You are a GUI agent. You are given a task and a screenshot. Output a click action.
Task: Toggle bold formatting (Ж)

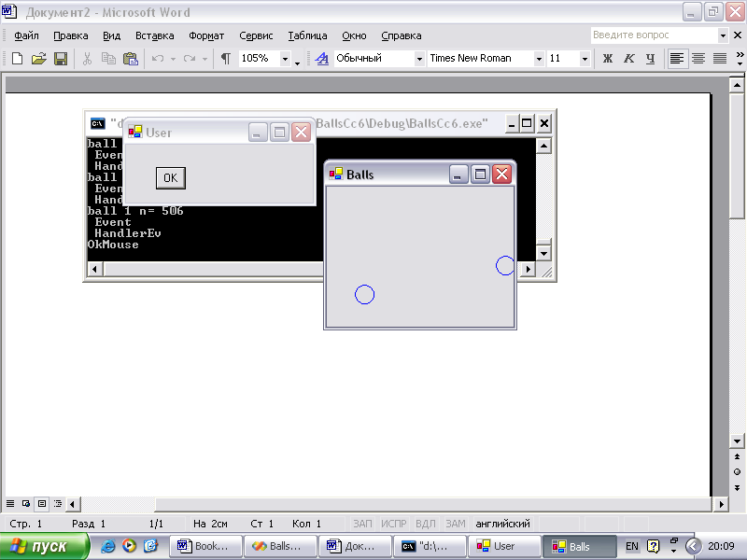pyautogui.click(x=608, y=59)
